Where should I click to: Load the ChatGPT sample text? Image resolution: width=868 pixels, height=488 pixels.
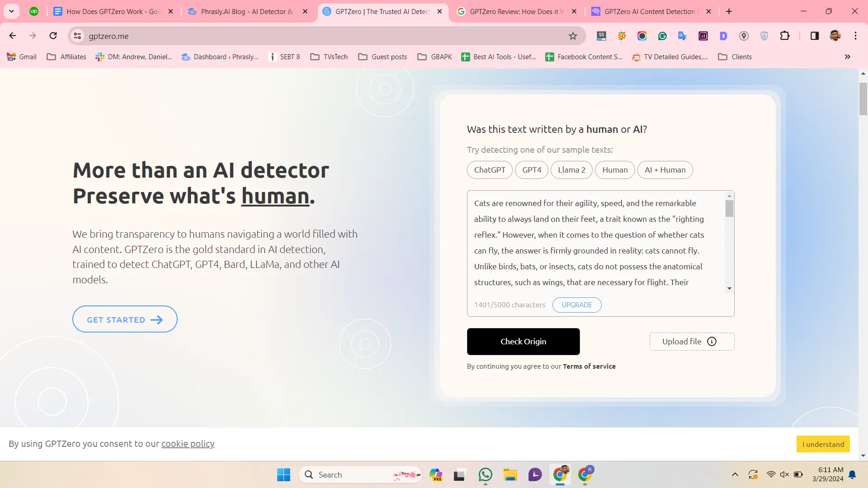[490, 170]
